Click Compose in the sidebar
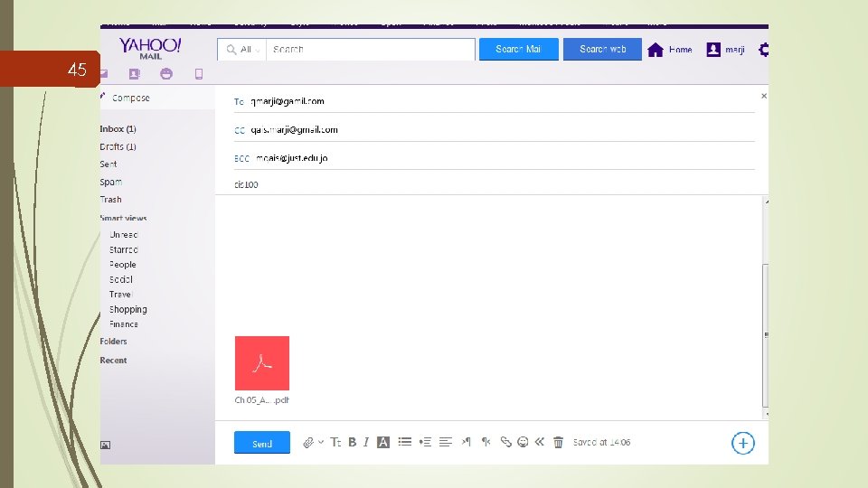Image resolution: width=868 pixels, height=488 pixels. [130, 98]
